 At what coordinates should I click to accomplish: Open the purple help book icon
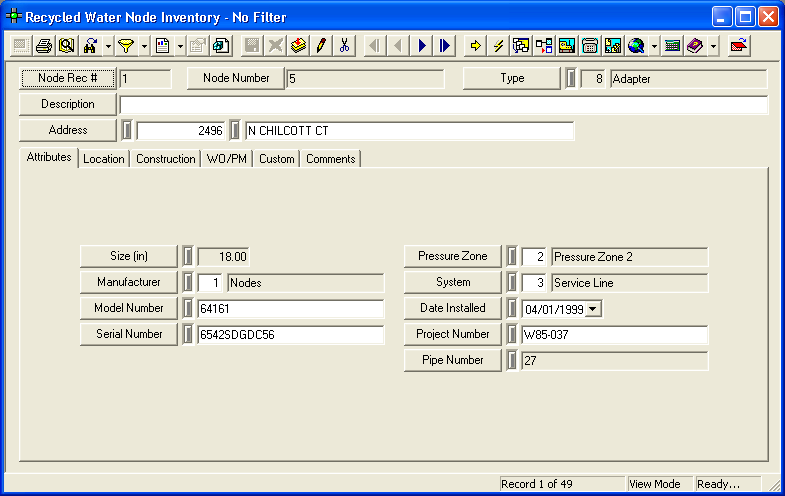click(695, 46)
